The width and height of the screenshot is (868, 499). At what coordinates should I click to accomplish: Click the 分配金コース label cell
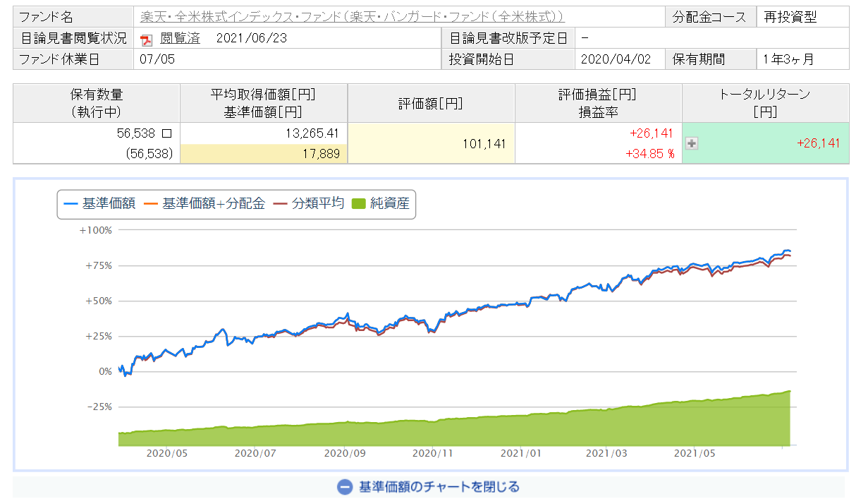point(710,18)
